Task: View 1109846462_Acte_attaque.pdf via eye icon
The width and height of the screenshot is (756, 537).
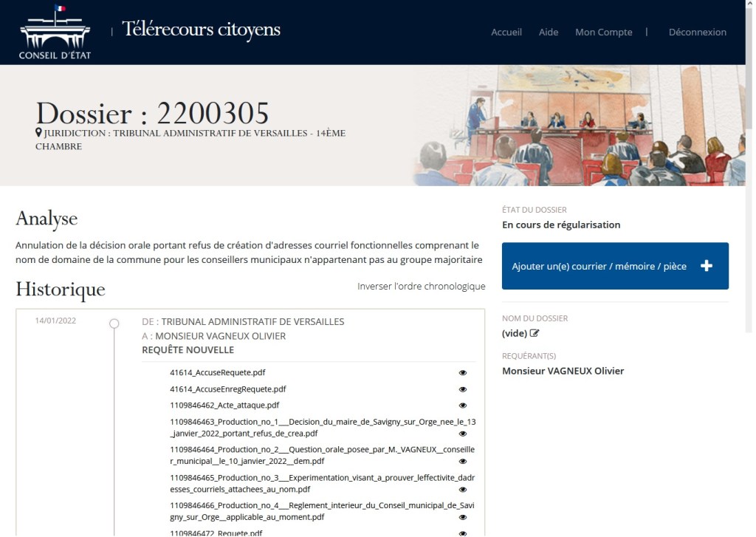Action: tap(463, 406)
